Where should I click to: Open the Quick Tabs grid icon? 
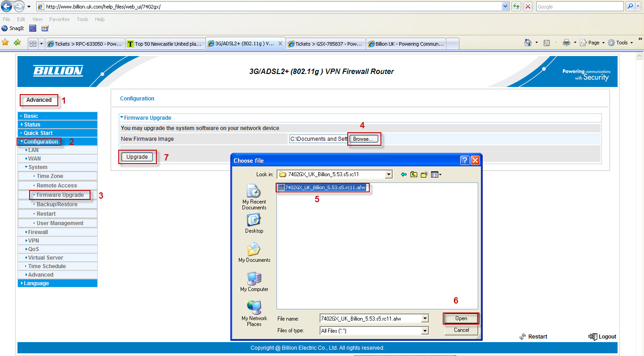pos(33,44)
